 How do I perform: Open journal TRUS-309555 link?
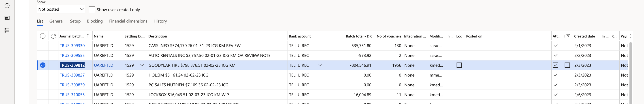click(x=72, y=55)
